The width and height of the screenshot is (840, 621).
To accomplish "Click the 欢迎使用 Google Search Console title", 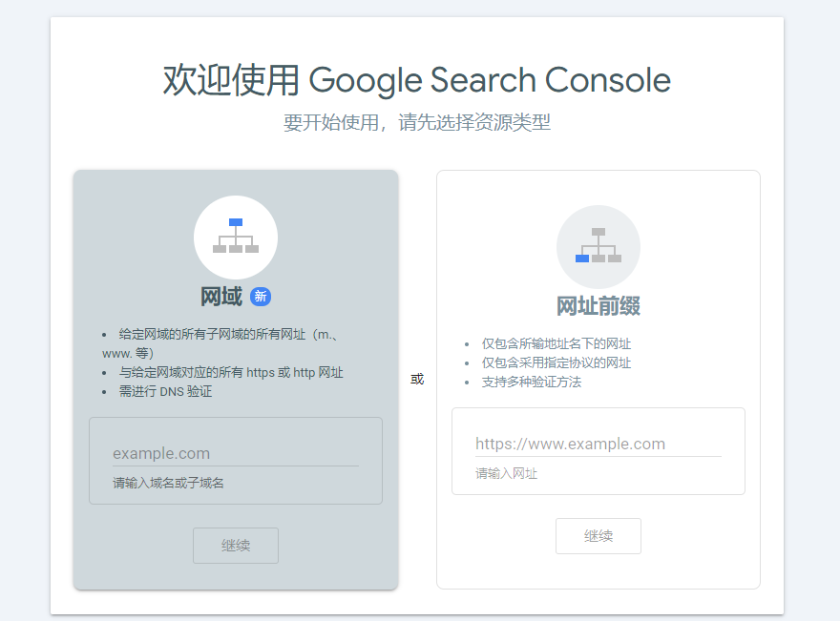I will coord(417,80).
